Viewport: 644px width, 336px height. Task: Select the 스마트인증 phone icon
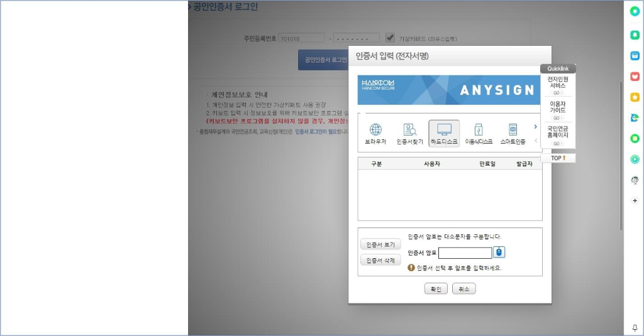tap(513, 134)
